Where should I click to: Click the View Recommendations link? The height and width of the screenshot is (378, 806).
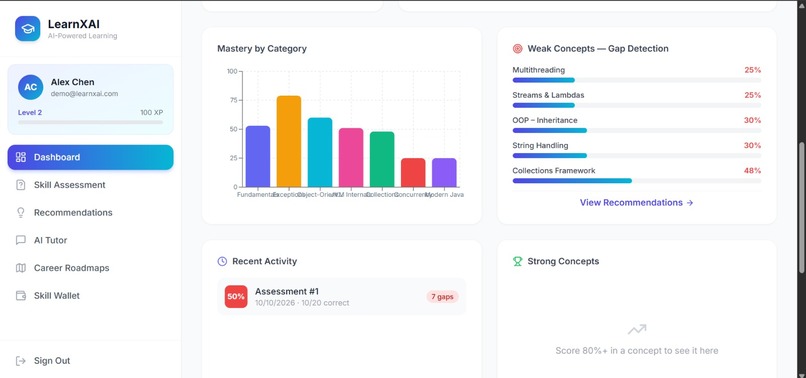pyautogui.click(x=636, y=203)
